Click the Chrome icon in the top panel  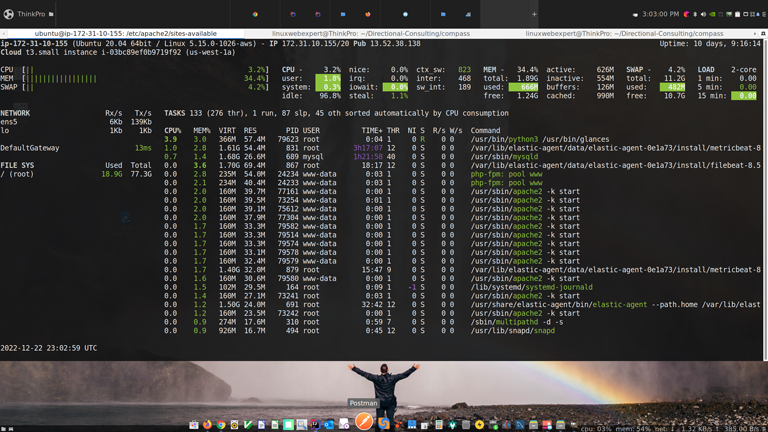[x=255, y=14]
